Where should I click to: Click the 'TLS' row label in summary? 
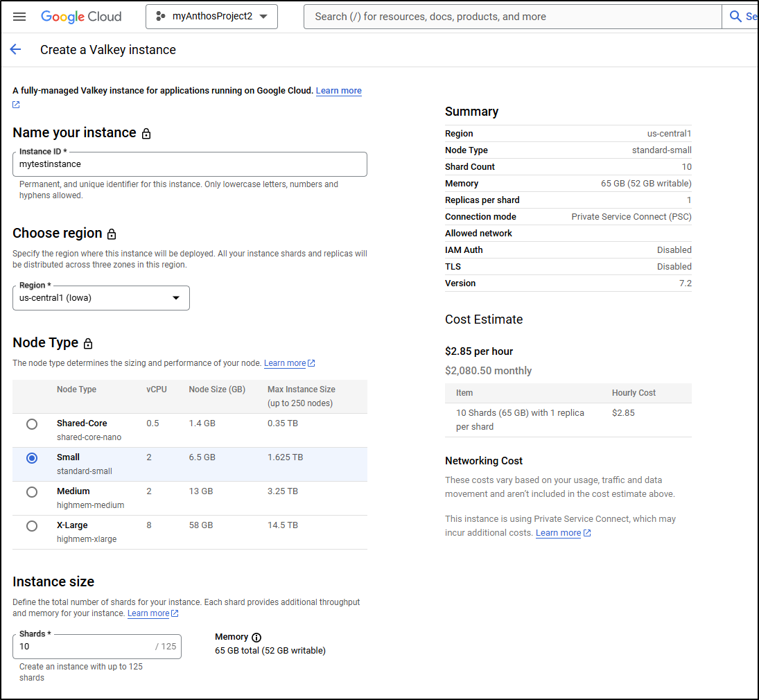pyautogui.click(x=453, y=267)
